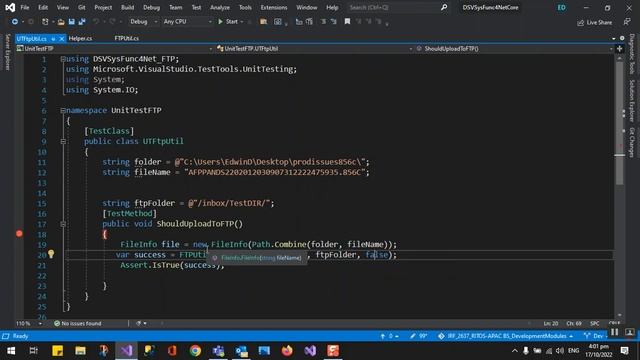640x360 pixels.
Task: Open Firefox from the taskbar
Action: [287, 351]
